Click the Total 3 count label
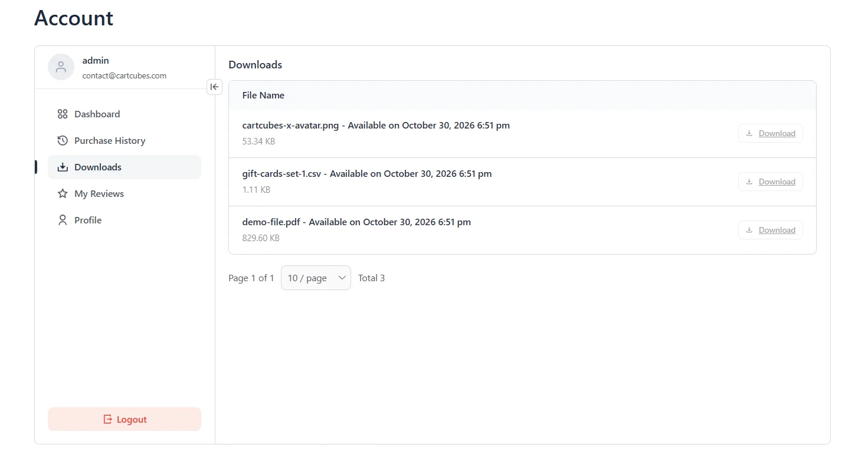Image resolution: width=868 pixels, height=461 pixels. coord(371,278)
